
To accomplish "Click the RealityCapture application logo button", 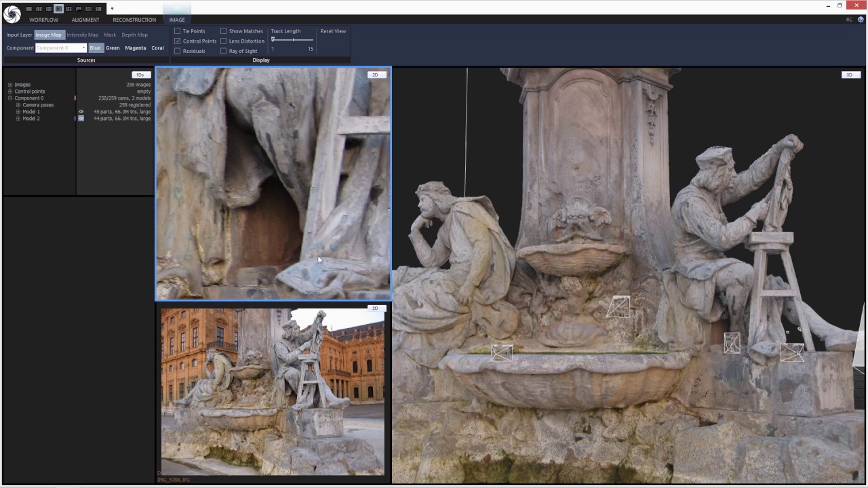I will [x=12, y=14].
